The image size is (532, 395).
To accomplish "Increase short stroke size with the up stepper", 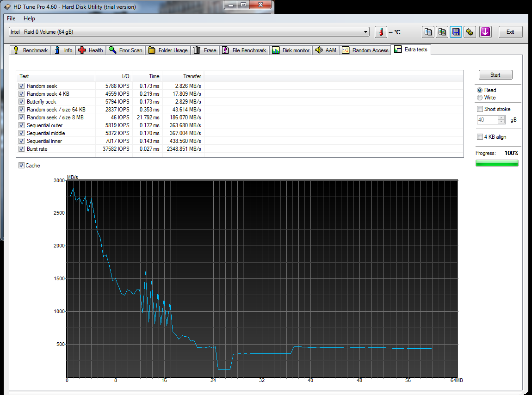I will (501, 117).
